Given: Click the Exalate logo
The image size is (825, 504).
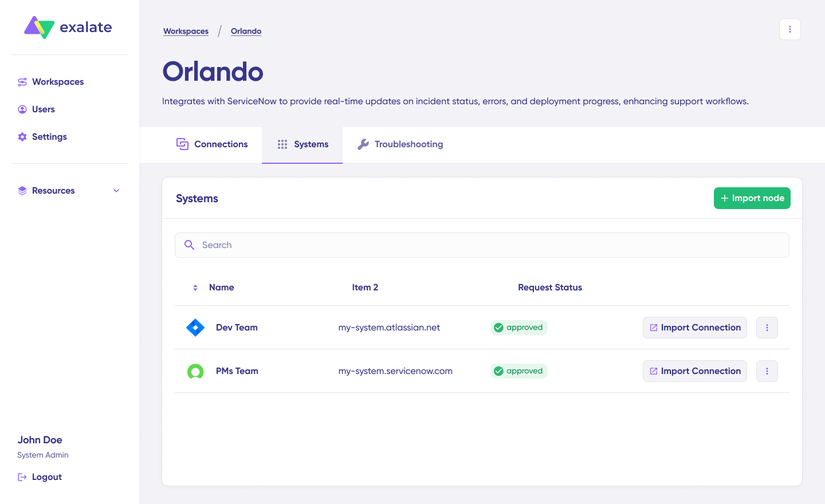Looking at the screenshot, I should pos(68,27).
